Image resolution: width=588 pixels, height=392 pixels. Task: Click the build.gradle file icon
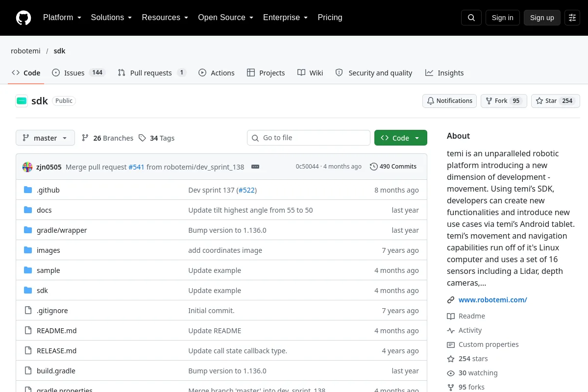(x=28, y=371)
